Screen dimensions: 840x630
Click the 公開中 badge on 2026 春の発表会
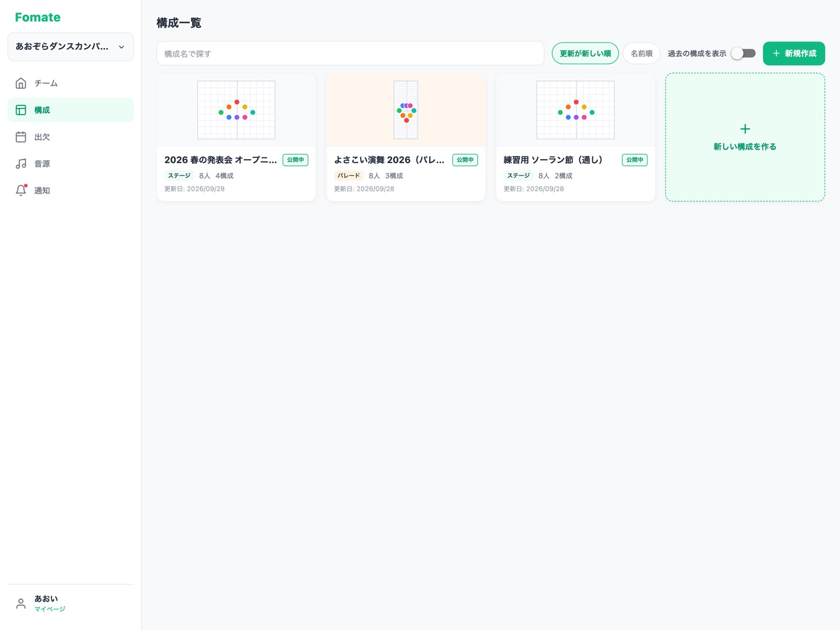(295, 160)
